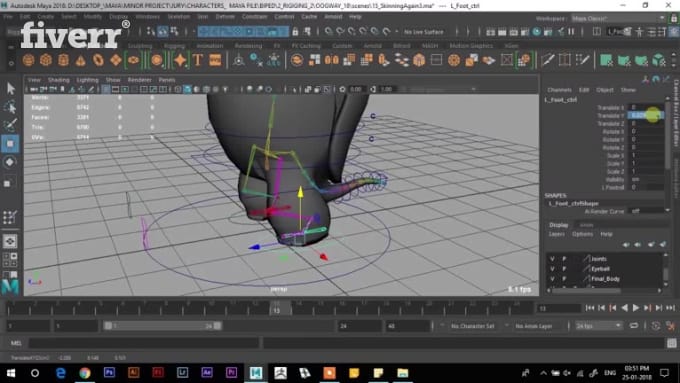The width and height of the screenshot is (680, 383).
Task: Open the Layers menu in the layer editor
Action: coord(556,234)
